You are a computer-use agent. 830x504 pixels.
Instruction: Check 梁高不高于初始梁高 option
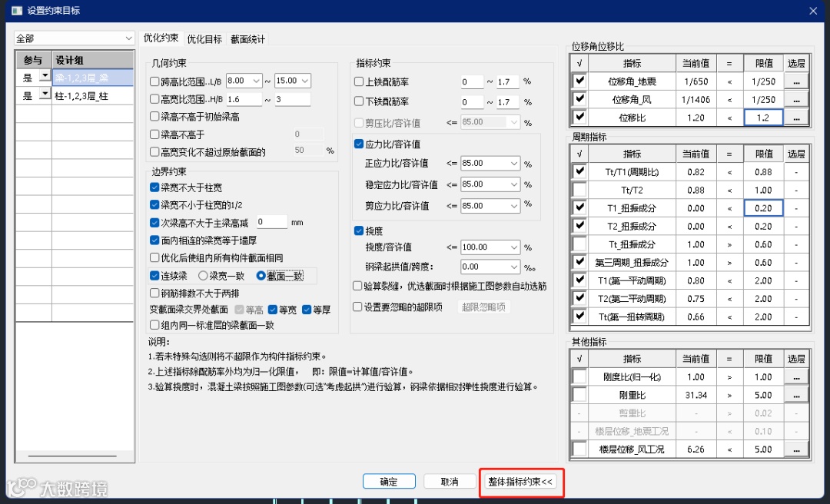tap(154, 117)
